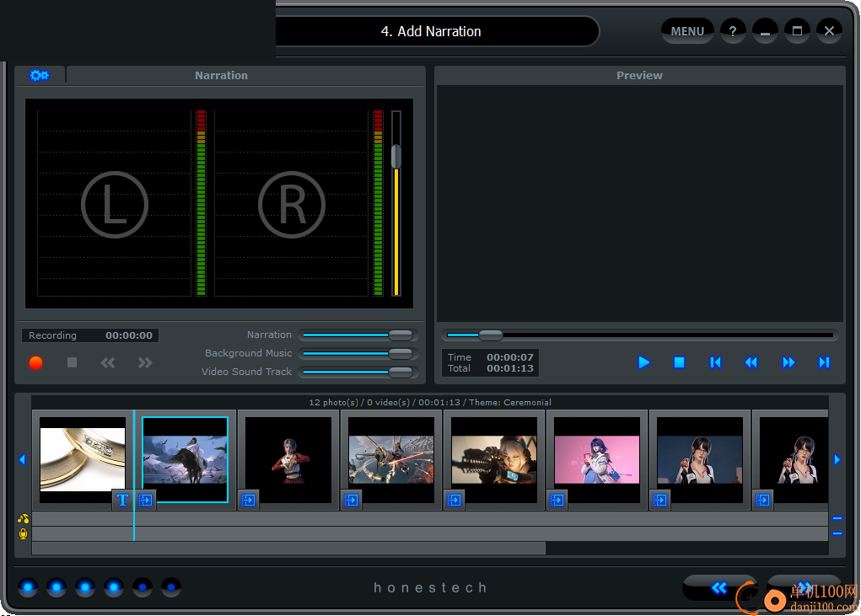The height and width of the screenshot is (616, 861).
Task: Click the narration track microphone icon
Action: tap(23, 533)
